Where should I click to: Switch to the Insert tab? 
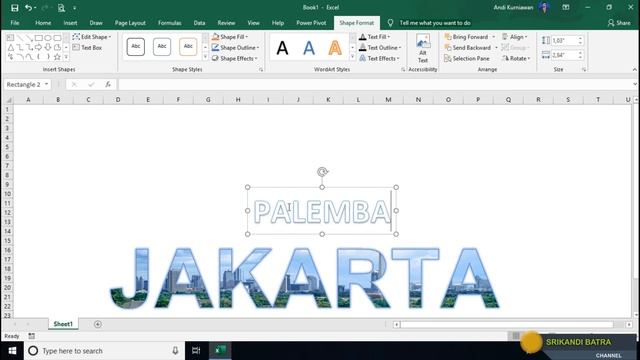pyautogui.click(x=70, y=23)
